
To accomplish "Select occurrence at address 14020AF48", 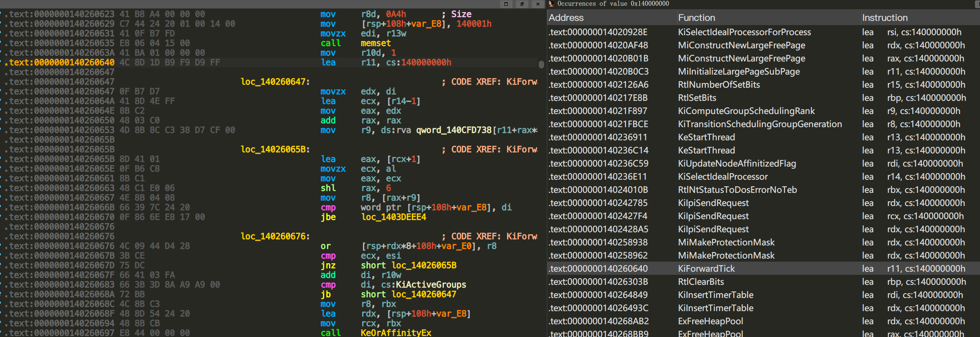I will coord(763,45).
